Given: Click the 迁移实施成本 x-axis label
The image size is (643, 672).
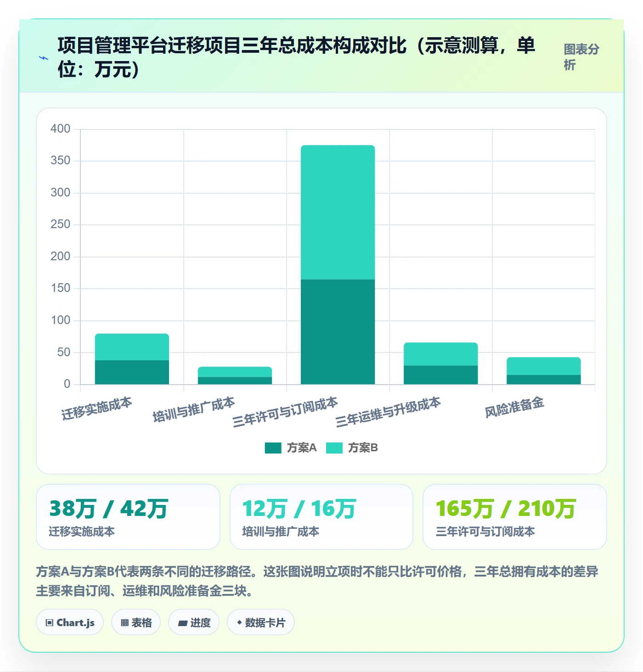Looking at the screenshot, I should pyautogui.click(x=97, y=408).
